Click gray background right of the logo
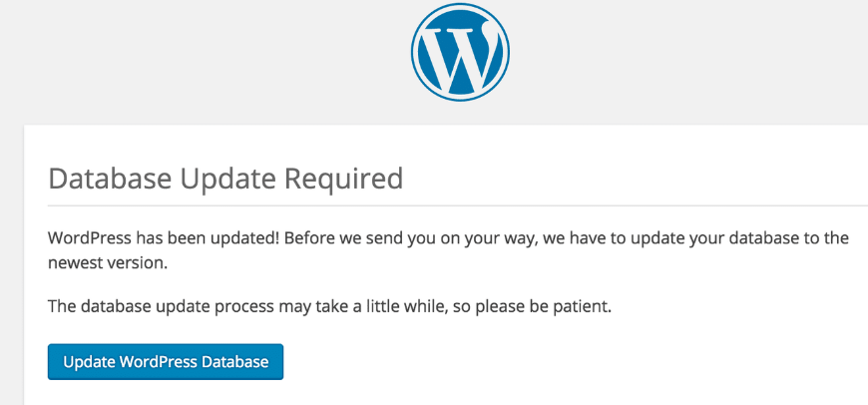This screenshot has height=405, width=868. click(698, 60)
